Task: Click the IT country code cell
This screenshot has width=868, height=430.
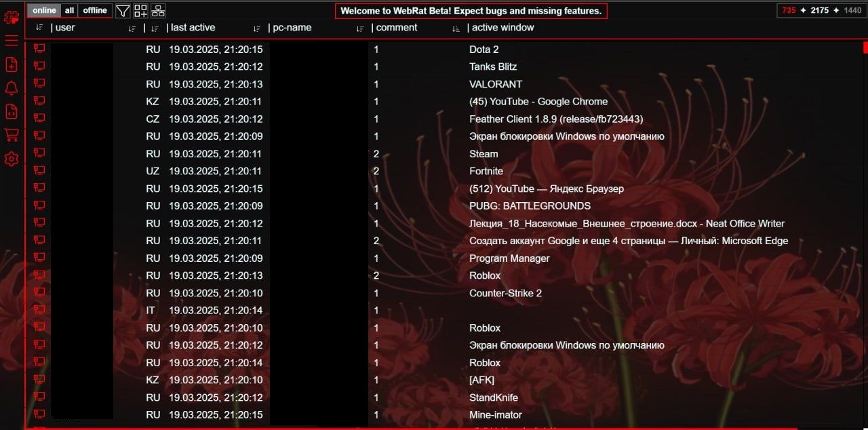Action: tap(151, 310)
